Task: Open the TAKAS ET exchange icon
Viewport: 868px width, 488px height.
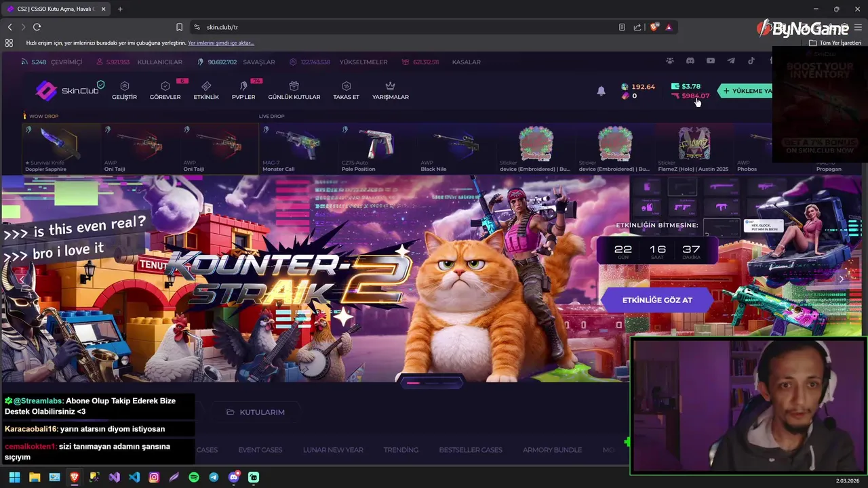Action: tap(346, 86)
